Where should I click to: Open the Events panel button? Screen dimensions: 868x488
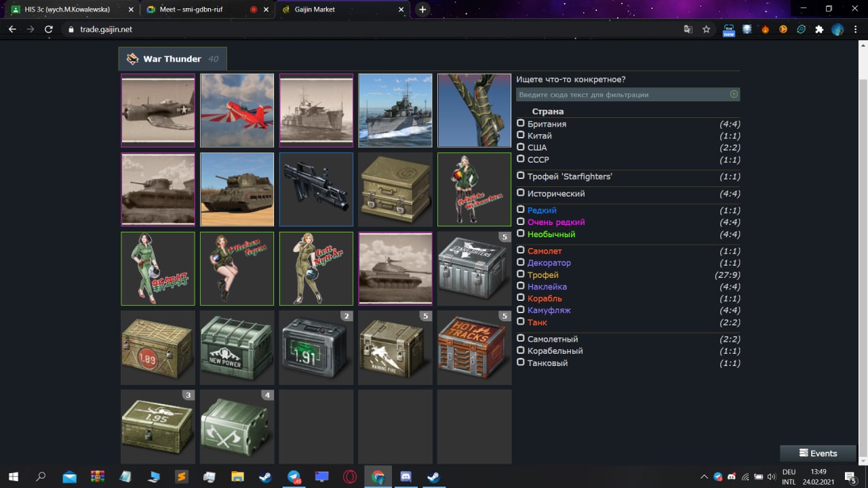pyautogui.click(x=818, y=453)
